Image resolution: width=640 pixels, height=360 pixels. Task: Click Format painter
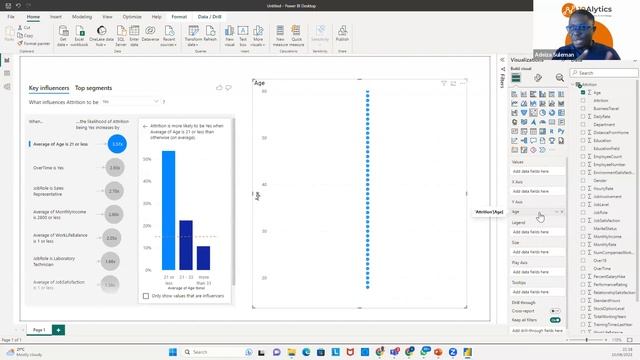(34, 43)
